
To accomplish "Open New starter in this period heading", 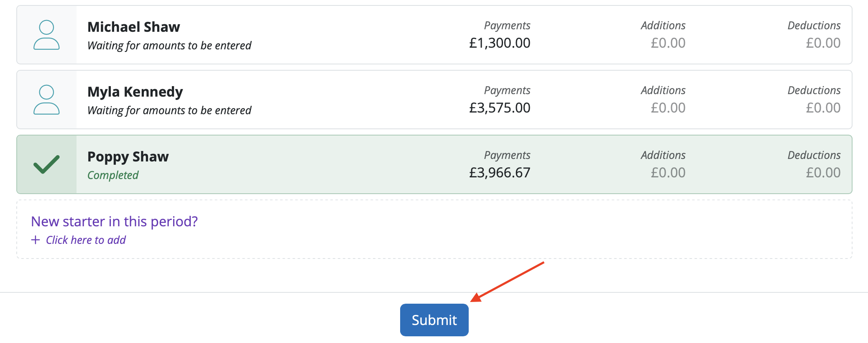I will (x=114, y=221).
